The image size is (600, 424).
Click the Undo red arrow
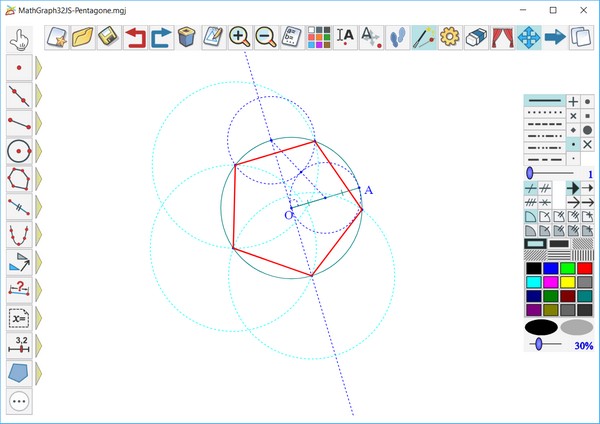pyautogui.click(x=135, y=37)
